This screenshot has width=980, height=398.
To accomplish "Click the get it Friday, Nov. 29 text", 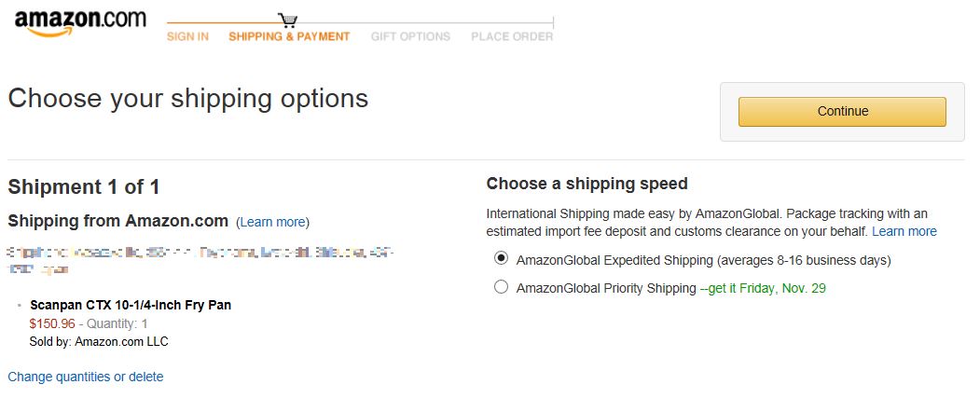I will click(x=763, y=289).
